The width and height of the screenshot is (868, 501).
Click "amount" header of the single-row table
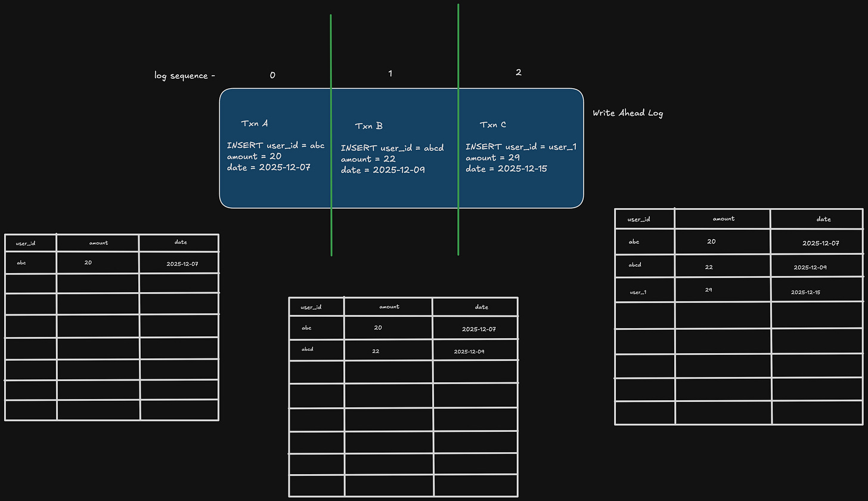(98, 243)
